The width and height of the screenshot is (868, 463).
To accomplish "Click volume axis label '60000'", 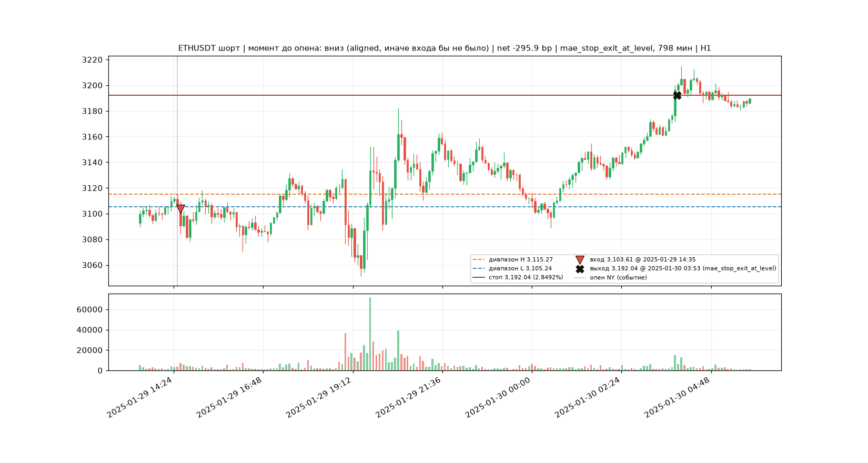I will click(89, 310).
